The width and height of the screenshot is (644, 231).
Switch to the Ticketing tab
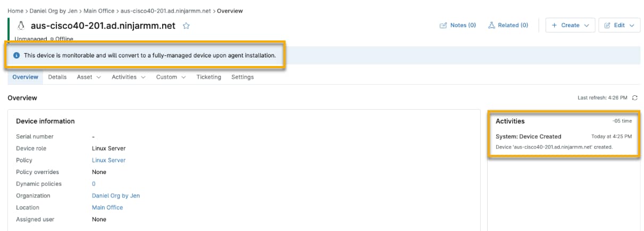click(208, 77)
